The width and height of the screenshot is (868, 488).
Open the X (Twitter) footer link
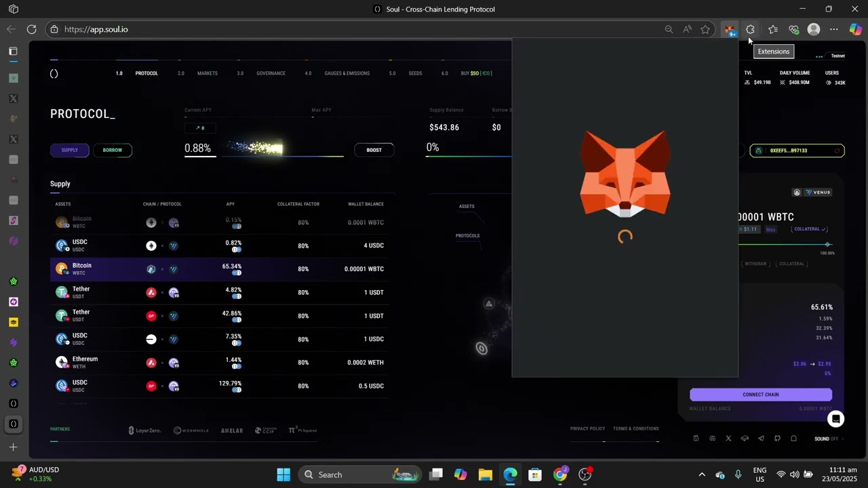click(728, 439)
